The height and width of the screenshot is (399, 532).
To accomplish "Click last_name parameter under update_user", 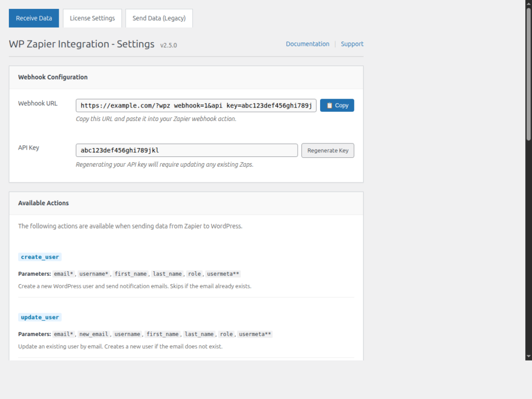I will point(199,335).
